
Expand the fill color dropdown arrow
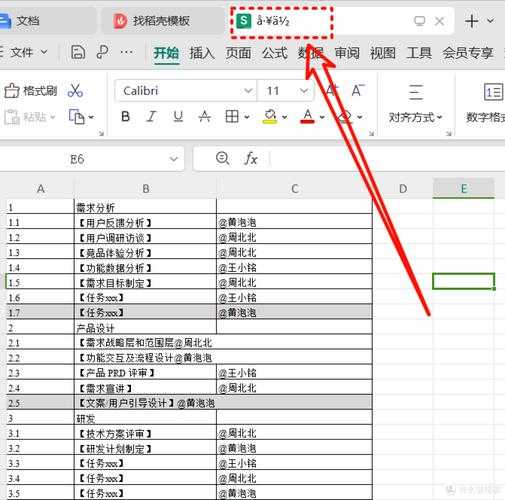point(284,117)
